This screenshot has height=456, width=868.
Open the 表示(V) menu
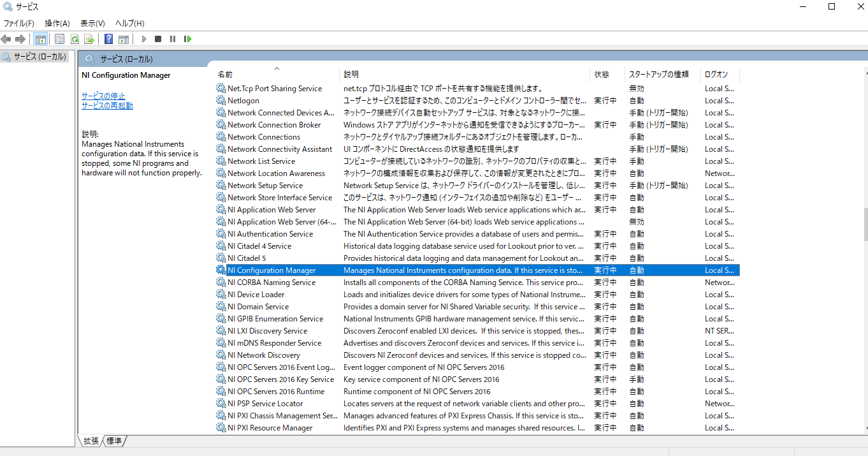(92, 23)
